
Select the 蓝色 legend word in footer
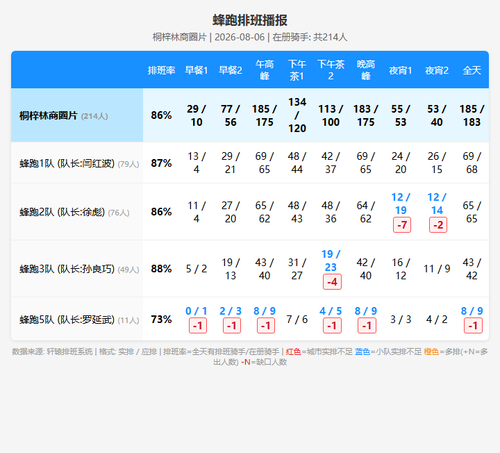tap(362, 352)
